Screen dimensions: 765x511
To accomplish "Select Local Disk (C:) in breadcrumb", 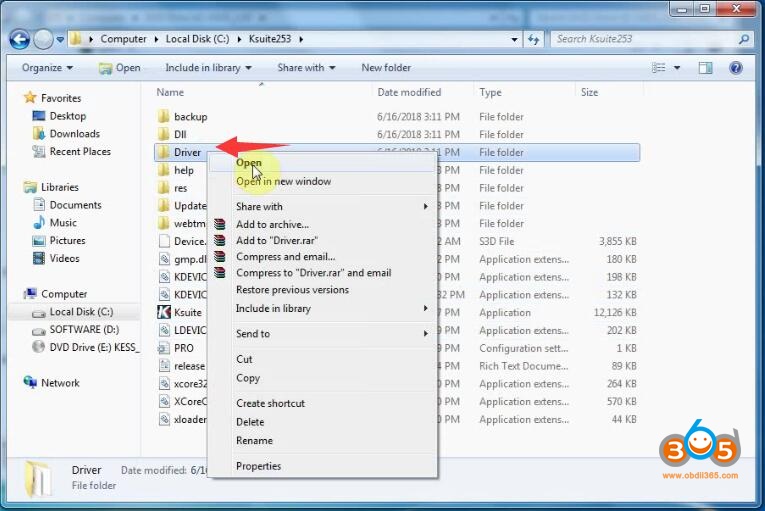I will pos(197,39).
